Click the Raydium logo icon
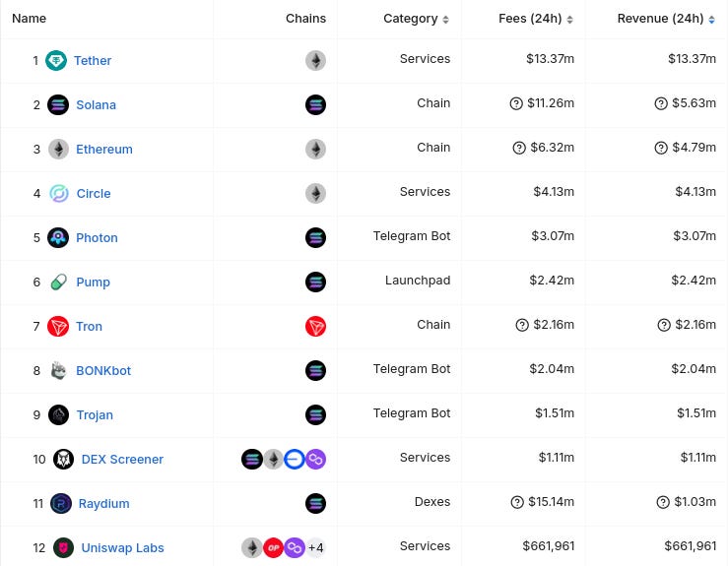Viewport: 728px width, 566px height. 61,503
